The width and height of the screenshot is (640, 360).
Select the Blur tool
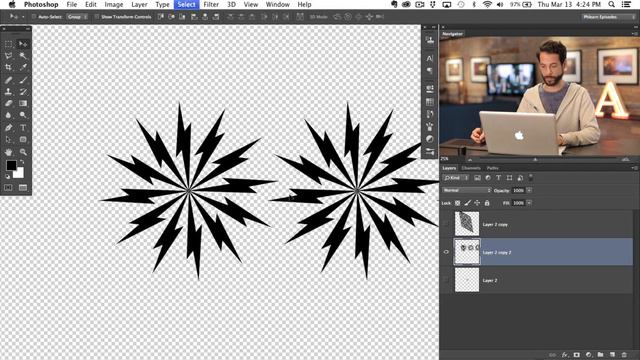(9, 115)
